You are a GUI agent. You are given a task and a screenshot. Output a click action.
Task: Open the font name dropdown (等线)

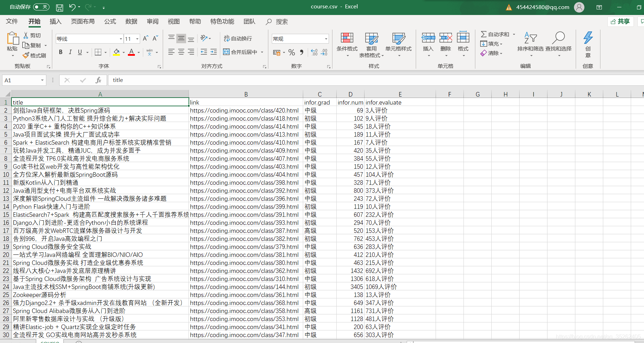pos(121,39)
